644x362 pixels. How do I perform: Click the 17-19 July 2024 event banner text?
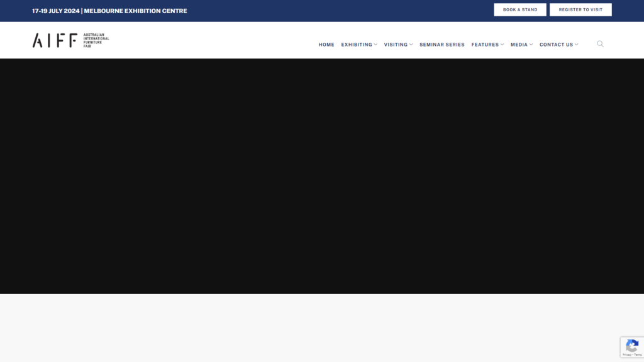[109, 11]
